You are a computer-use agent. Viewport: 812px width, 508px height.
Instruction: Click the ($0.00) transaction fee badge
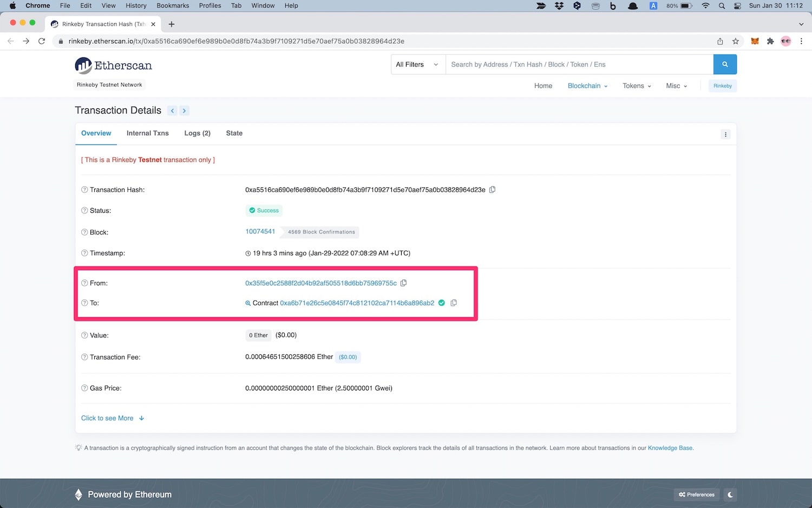point(348,357)
